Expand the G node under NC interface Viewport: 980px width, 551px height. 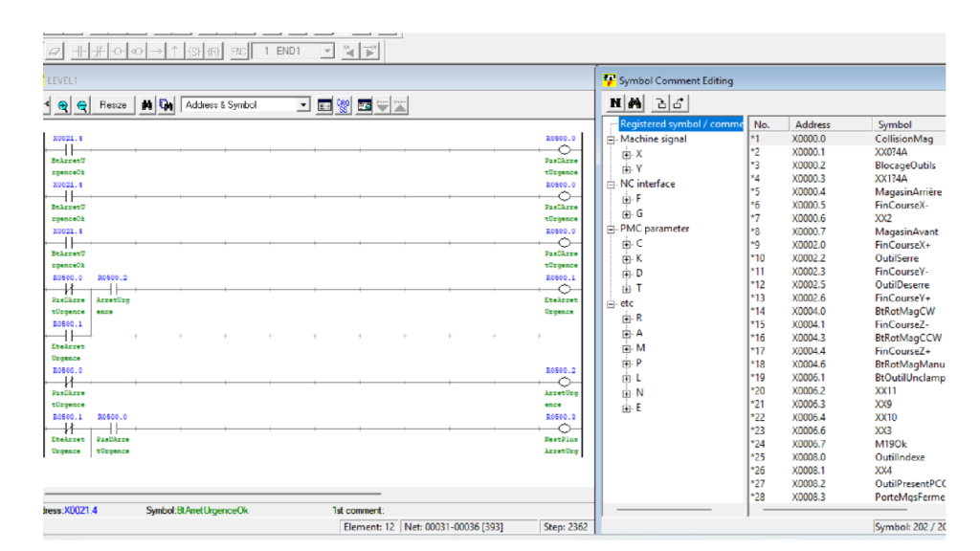[x=626, y=214]
